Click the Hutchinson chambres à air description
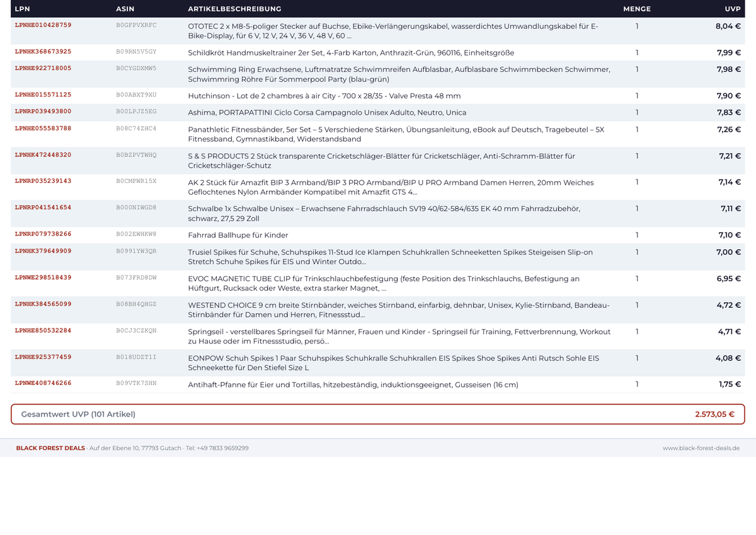The width and height of the screenshot is (756, 535). coord(324,96)
